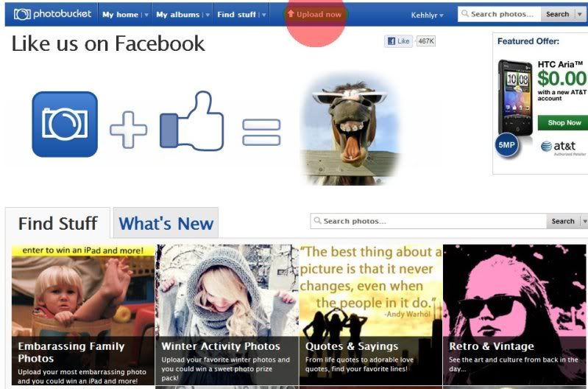This screenshot has width=588, height=389.
Task: Expand the My albums dropdown arrow
Action: [x=208, y=15]
